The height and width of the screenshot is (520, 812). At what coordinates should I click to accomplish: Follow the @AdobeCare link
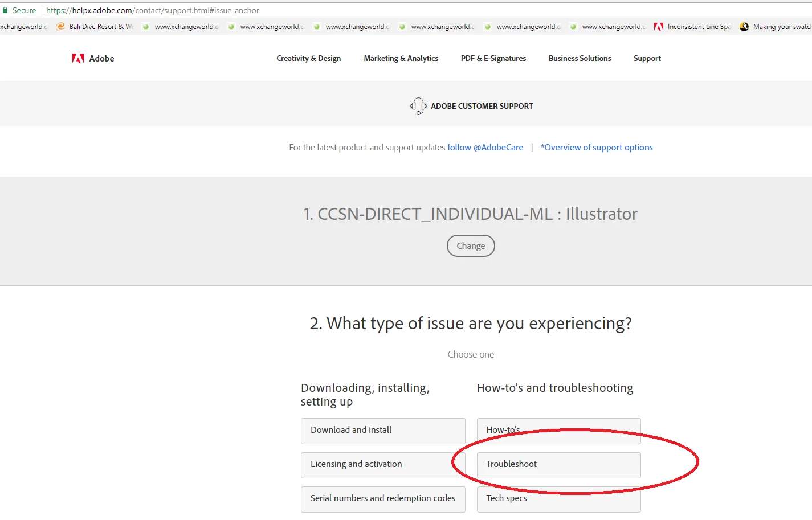[485, 147]
